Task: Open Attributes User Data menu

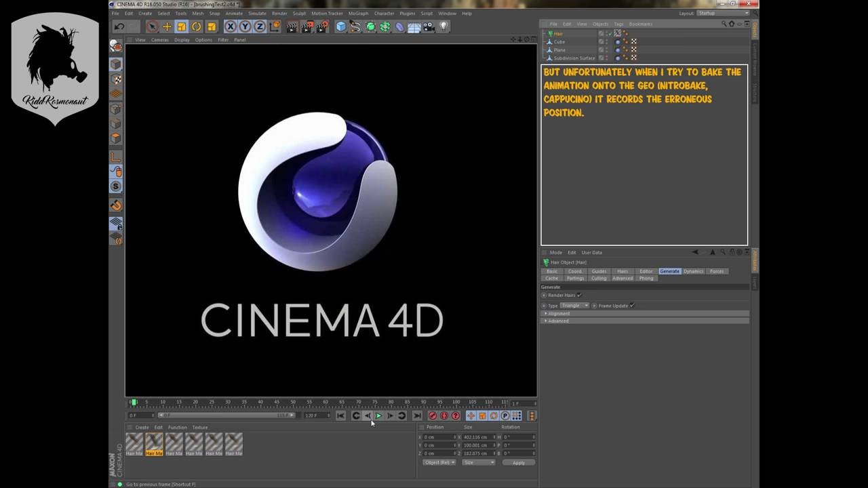Action: [x=591, y=252]
